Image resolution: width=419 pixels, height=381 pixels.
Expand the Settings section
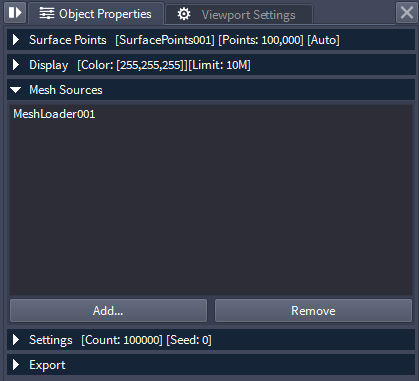point(211,340)
